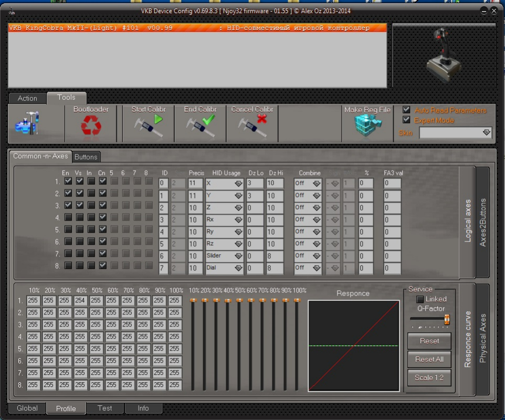Toggle Vs checkbox for axis 2
The height and width of the screenshot is (420, 505).
[80, 193]
